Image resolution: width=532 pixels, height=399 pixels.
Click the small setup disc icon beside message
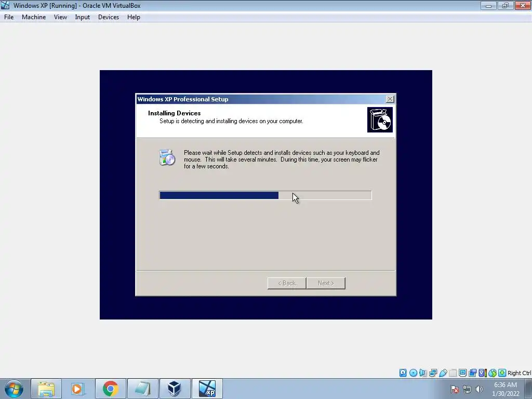click(167, 157)
